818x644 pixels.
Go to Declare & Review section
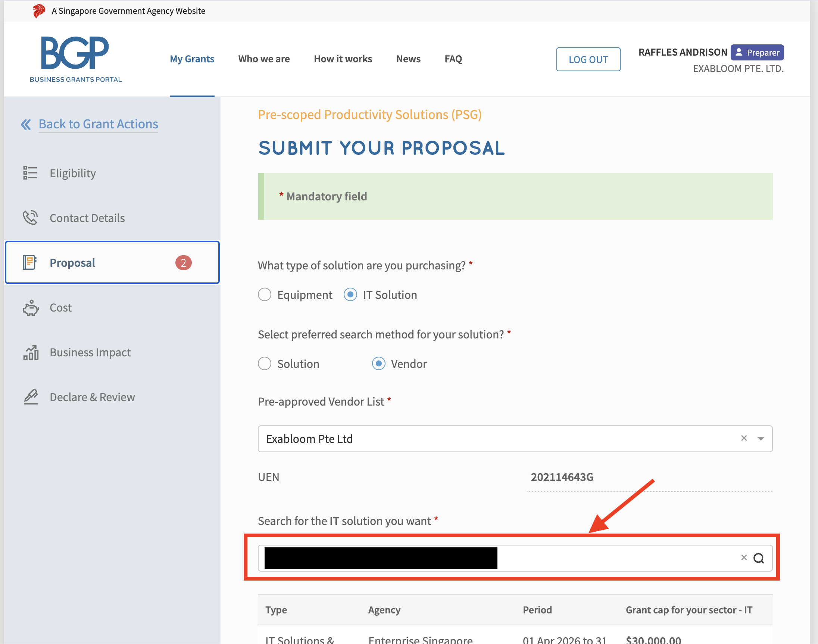click(112, 397)
